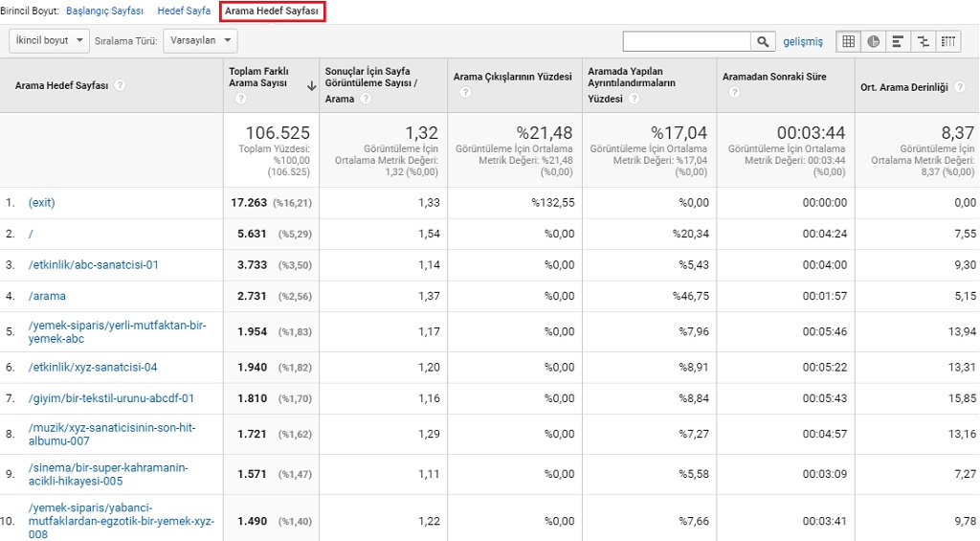Open the /yemek-siparis/yabanci-mutfaklardan-egzotik link
The image size is (980, 541).
122,521
